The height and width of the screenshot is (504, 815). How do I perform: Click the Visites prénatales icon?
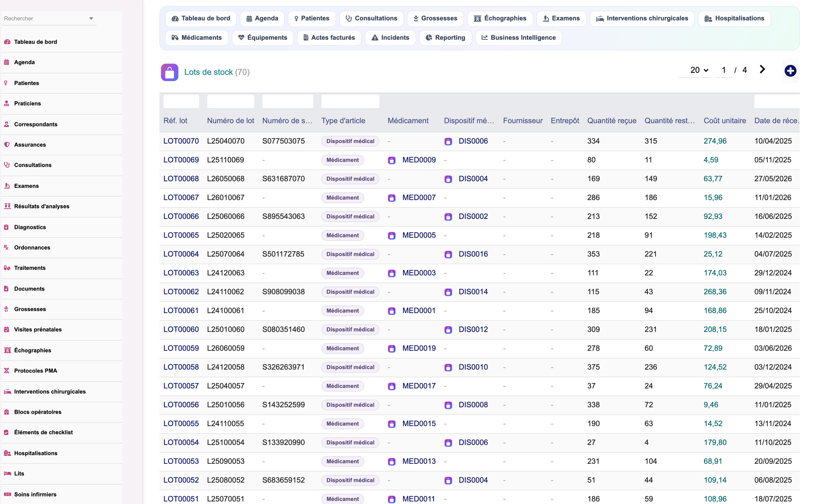[x=7, y=329]
